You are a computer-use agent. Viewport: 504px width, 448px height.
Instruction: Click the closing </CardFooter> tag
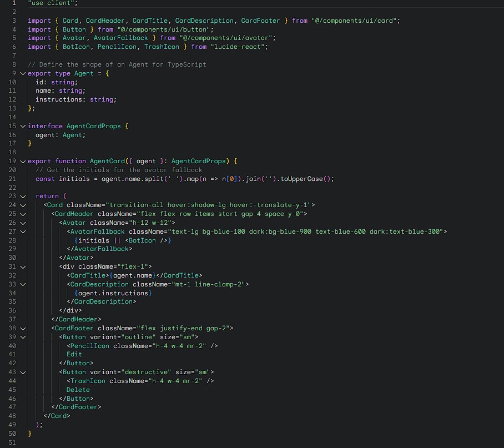pyautogui.click(x=76, y=407)
